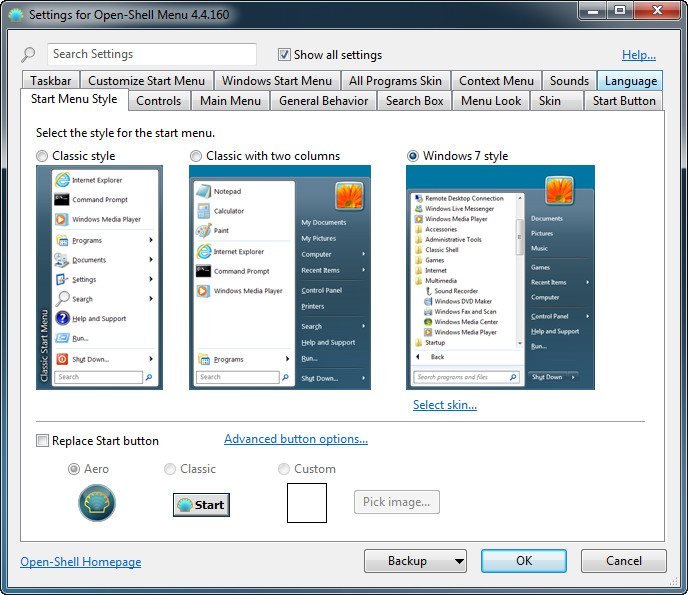This screenshot has height=595, width=688.
Task: Select Windows 7 style radio button
Action: tap(412, 156)
